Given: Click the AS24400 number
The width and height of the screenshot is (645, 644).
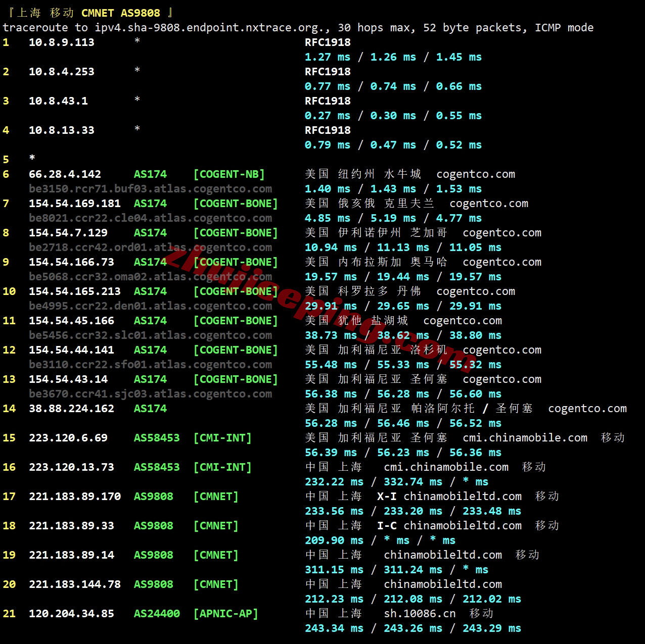Looking at the screenshot, I should click(x=157, y=614).
